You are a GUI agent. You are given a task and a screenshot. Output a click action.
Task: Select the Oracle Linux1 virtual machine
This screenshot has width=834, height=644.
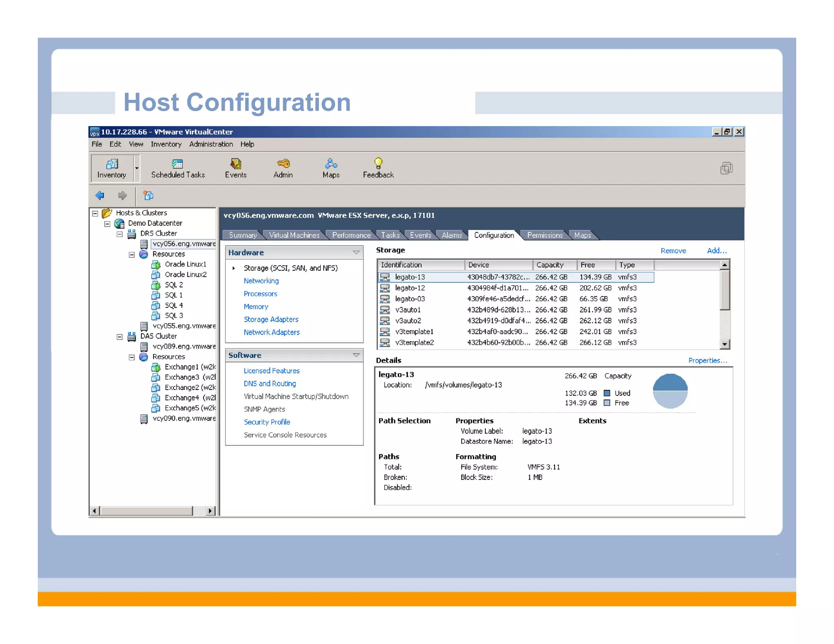coord(185,264)
